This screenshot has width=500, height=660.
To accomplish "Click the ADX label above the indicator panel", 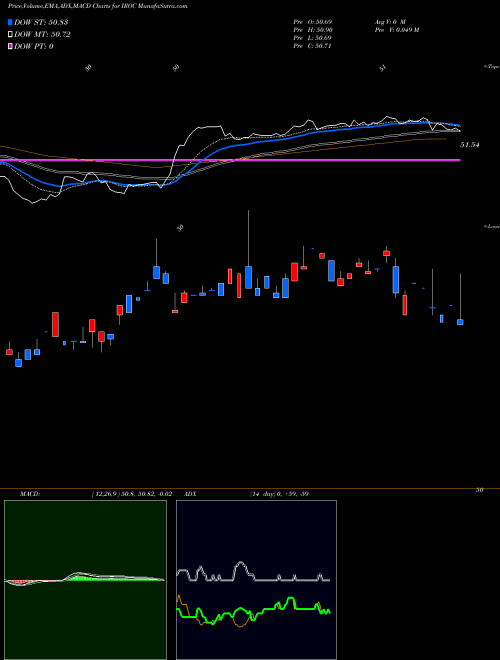I will tap(190, 494).
